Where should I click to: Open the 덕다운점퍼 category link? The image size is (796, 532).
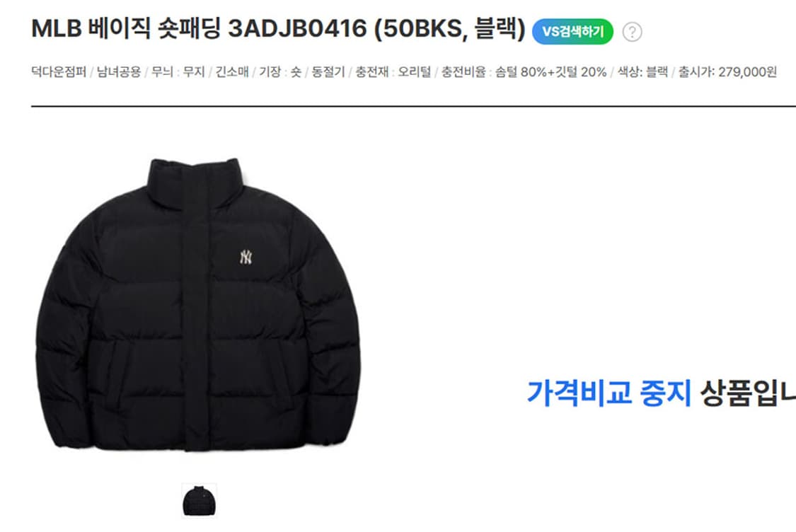(59, 72)
